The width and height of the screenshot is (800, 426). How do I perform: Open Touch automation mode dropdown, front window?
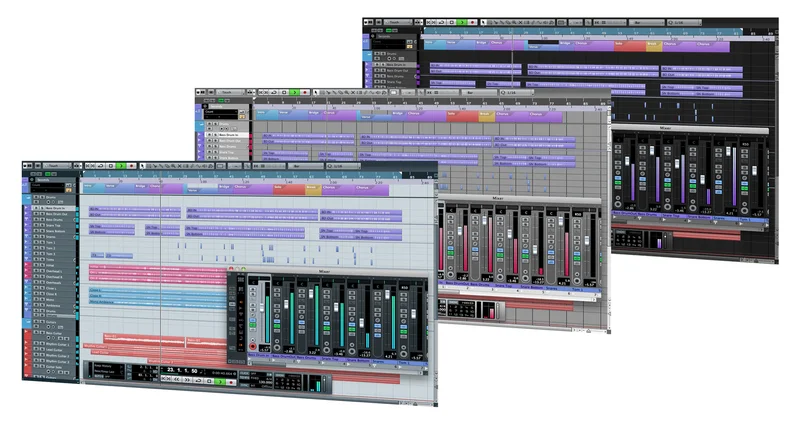57,166
